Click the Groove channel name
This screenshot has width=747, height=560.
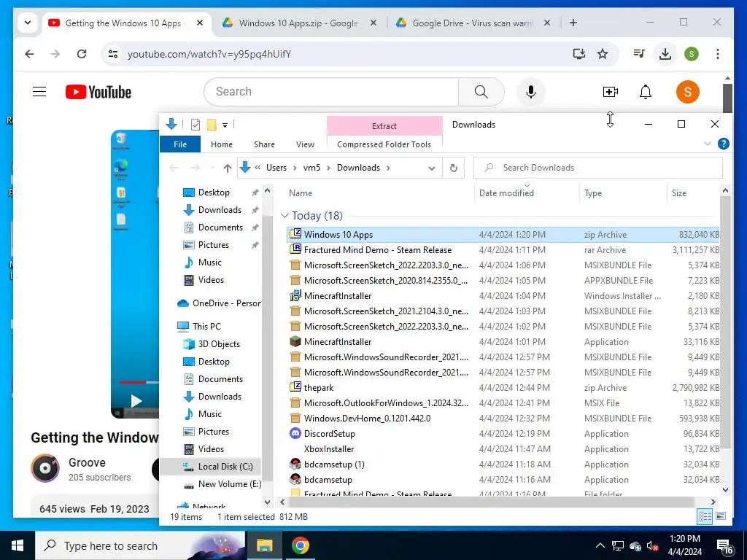point(87,462)
